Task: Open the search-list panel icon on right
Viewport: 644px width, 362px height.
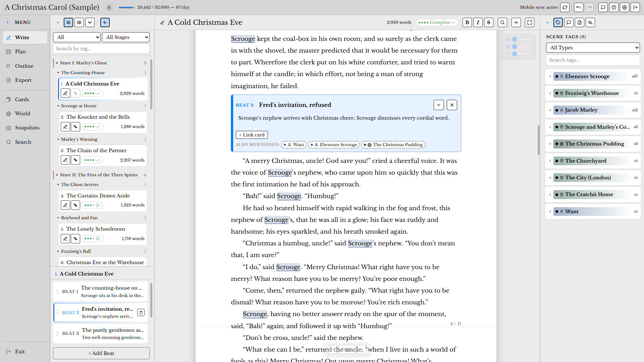Action: click(x=590, y=22)
